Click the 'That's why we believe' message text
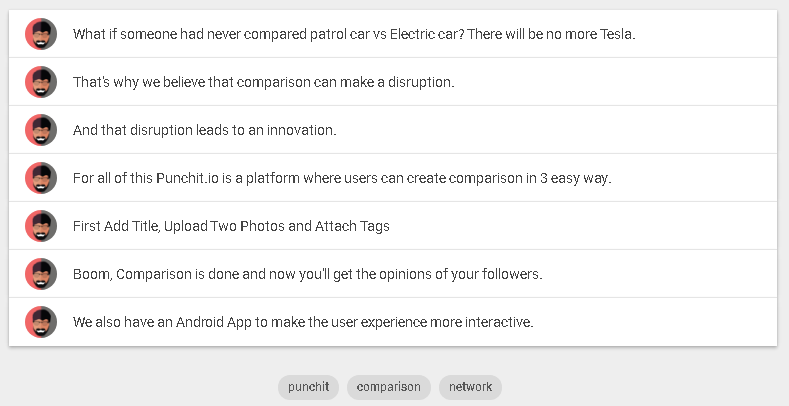The width and height of the screenshot is (789, 406). pyautogui.click(x=263, y=82)
